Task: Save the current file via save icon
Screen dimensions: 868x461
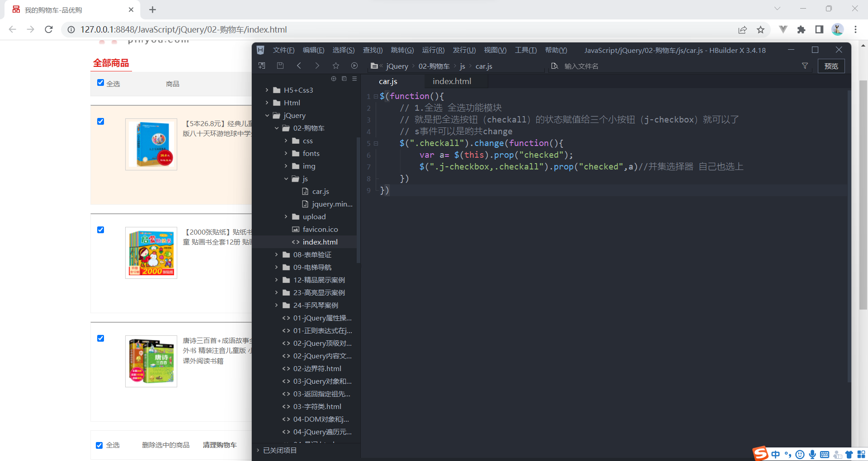Action: pyautogui.click(x=280, y=66)
